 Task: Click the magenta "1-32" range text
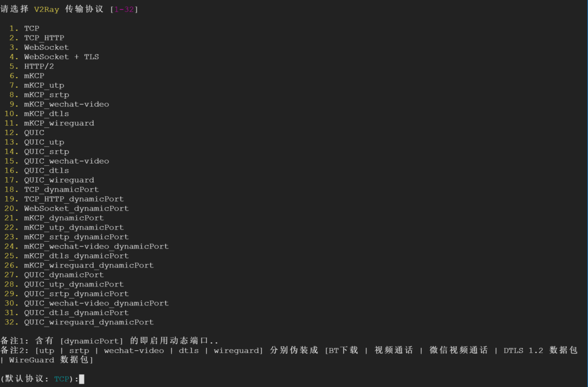point(124,9)
